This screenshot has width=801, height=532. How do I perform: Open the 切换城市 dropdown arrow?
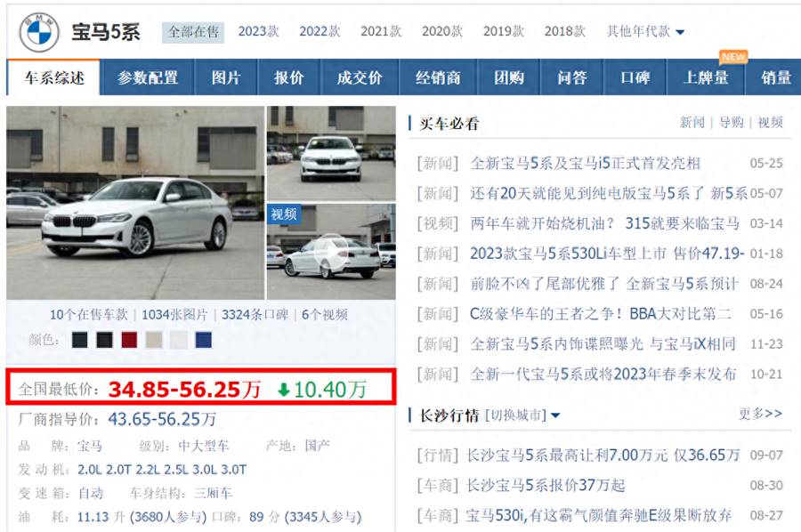[x=555, y=415]
